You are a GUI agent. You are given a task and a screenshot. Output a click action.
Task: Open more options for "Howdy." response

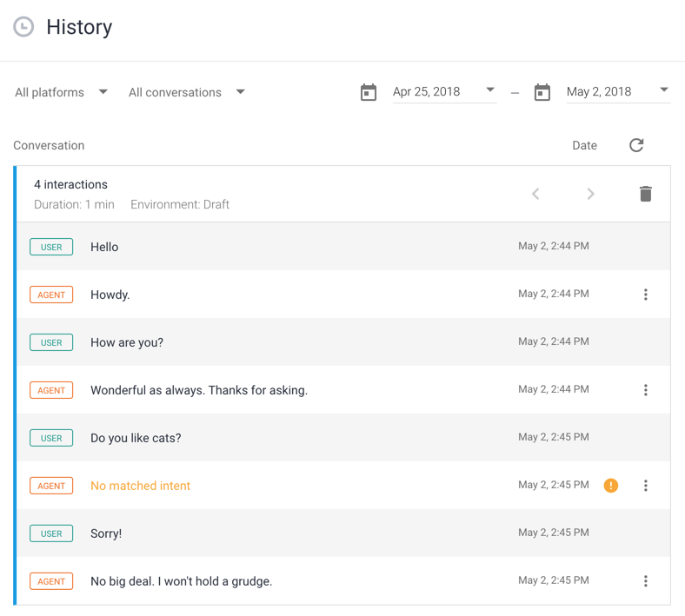645,295
